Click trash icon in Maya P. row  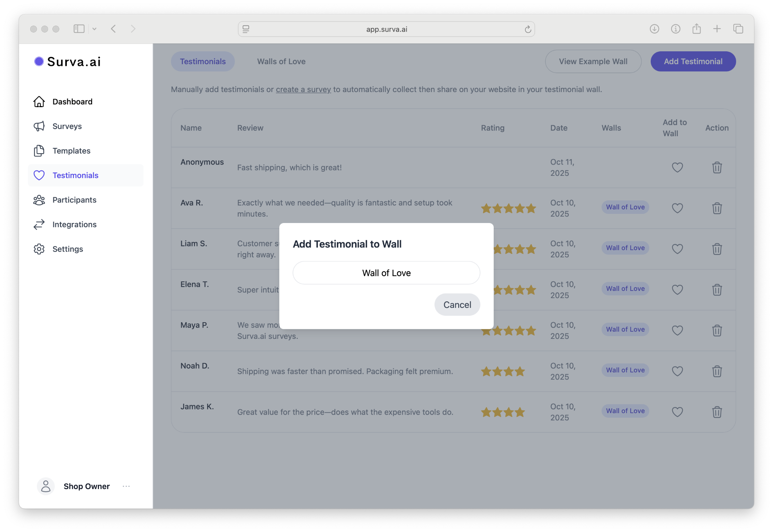pyautogui.click(x=717, y=330)
